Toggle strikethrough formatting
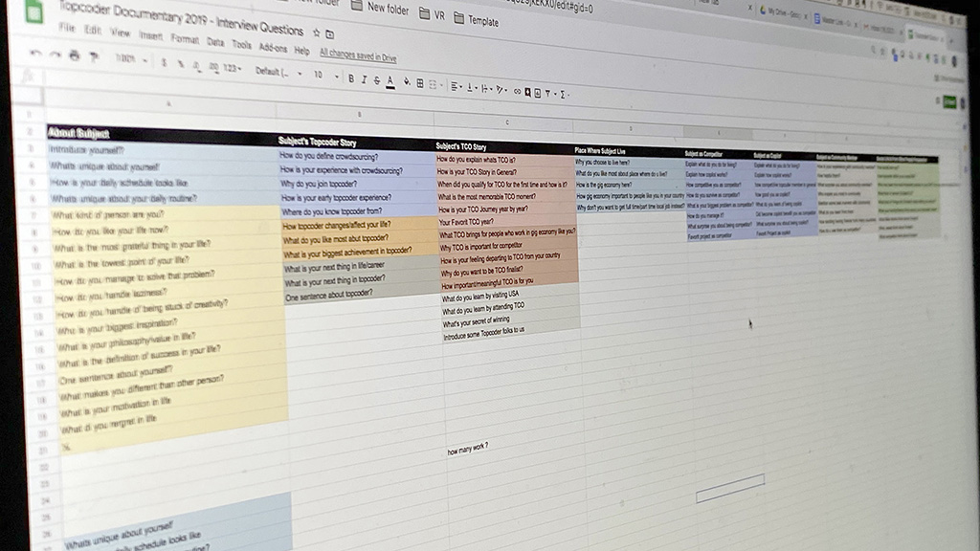The height and width of the screenshot is (551, 980). [376, 80]
